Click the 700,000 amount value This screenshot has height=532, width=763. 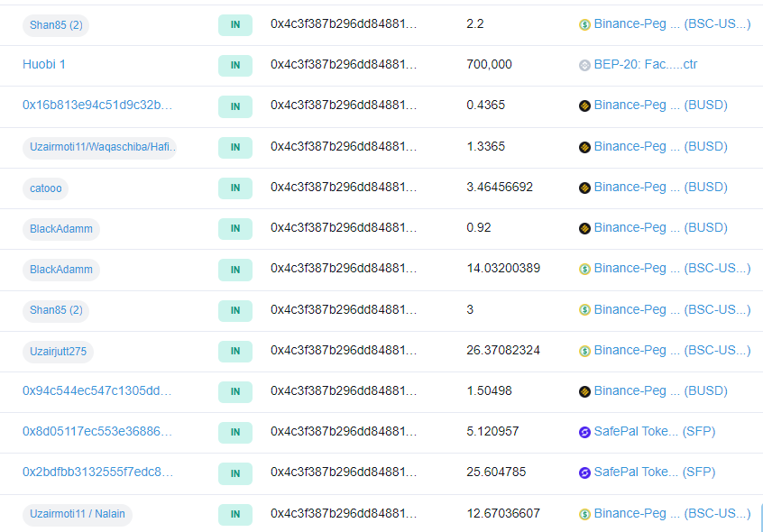point(489,64)
